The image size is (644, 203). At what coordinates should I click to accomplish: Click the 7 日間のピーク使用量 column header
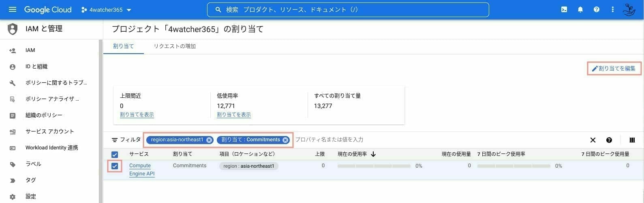pyautogui.click(x=605, y=154)
